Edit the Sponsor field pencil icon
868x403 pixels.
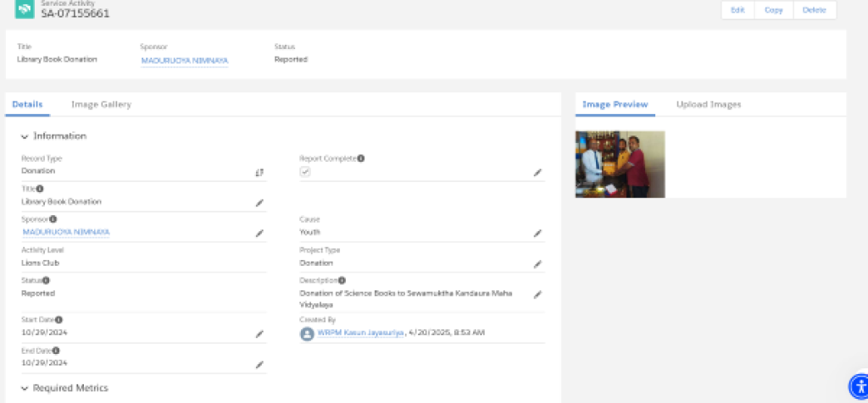[259, 234]
